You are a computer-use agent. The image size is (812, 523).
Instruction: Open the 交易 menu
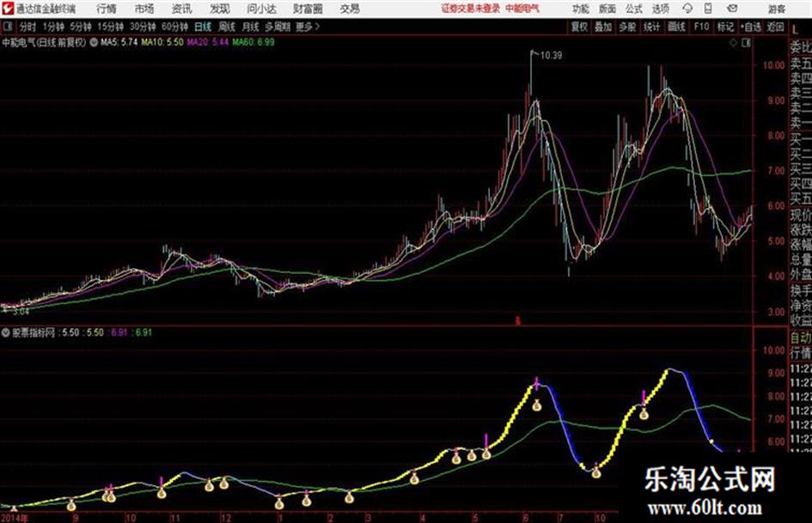(x=350, y=9)
